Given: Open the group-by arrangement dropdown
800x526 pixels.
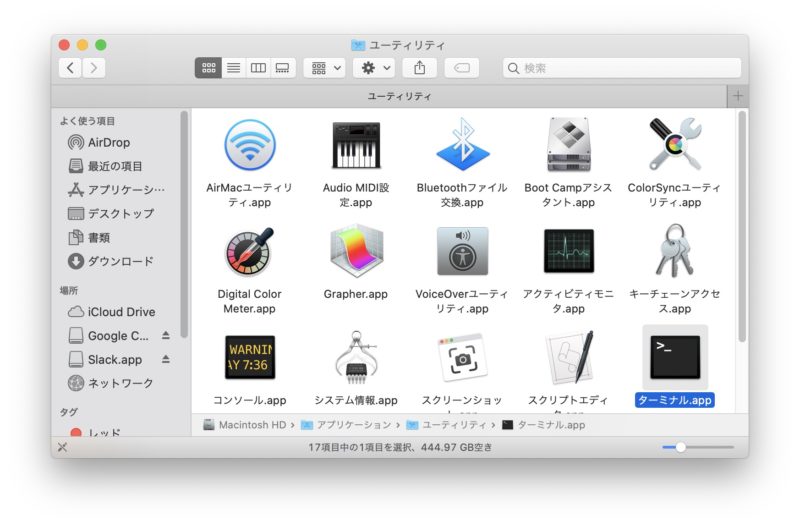Looking at the screenshot, I should [324, 68].
